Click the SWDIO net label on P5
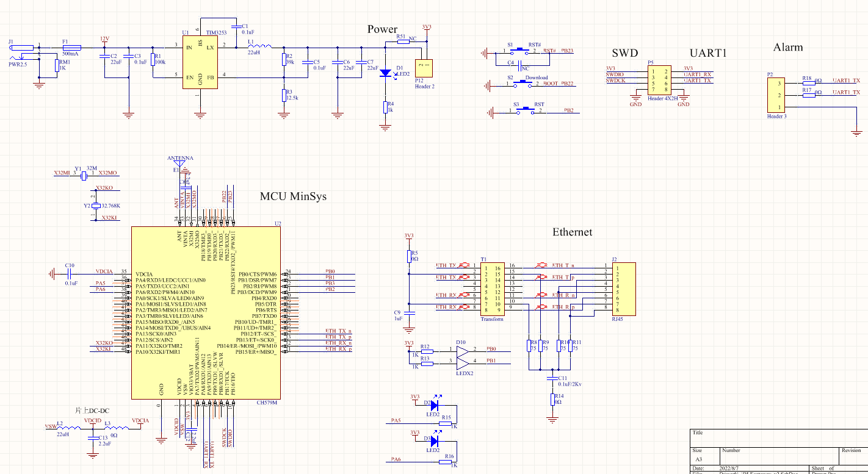Viewport: 868px width, 474px height. point(615,74)
